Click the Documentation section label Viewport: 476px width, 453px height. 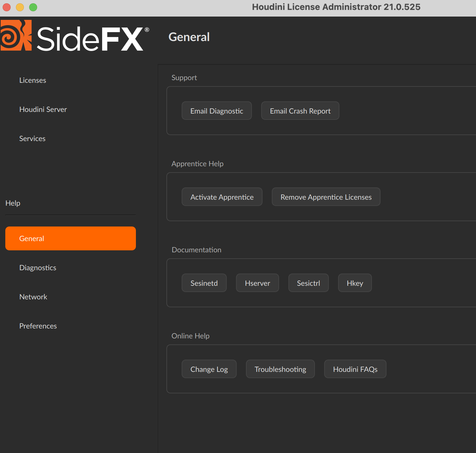tap(197, 250)
